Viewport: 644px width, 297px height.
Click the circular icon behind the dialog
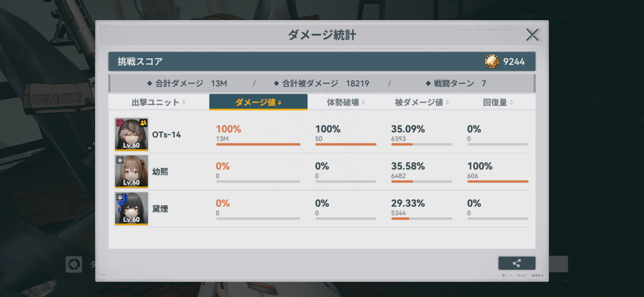click(x=74, y=264)
